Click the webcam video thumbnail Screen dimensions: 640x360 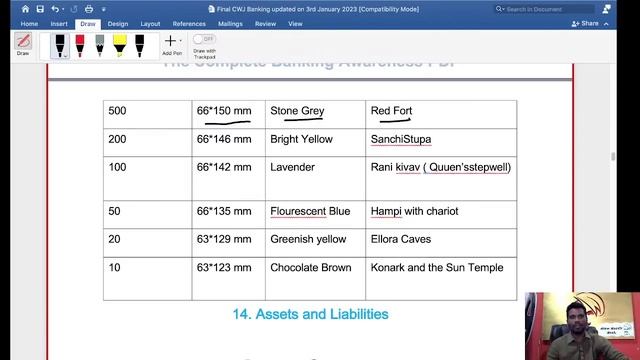click(582, 326)
